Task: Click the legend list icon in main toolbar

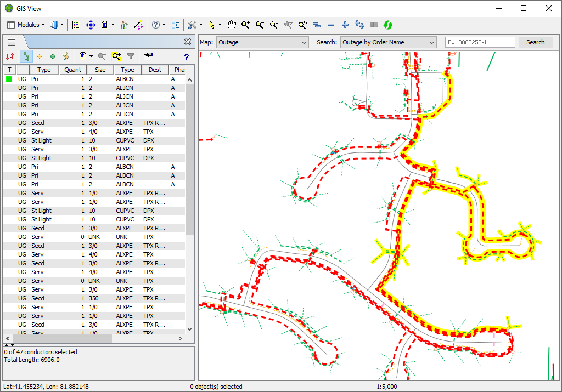Action: pyautogui.click(x=76, y=25)
